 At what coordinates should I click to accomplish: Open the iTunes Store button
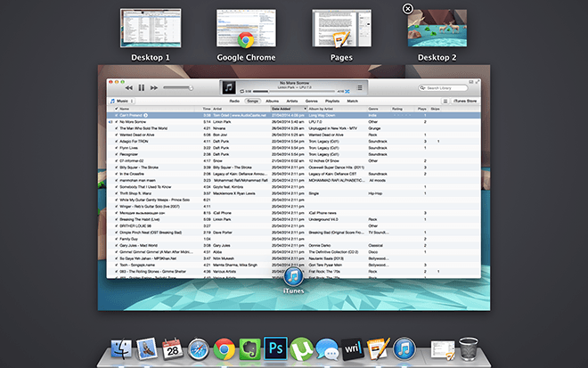coord(465,102)
